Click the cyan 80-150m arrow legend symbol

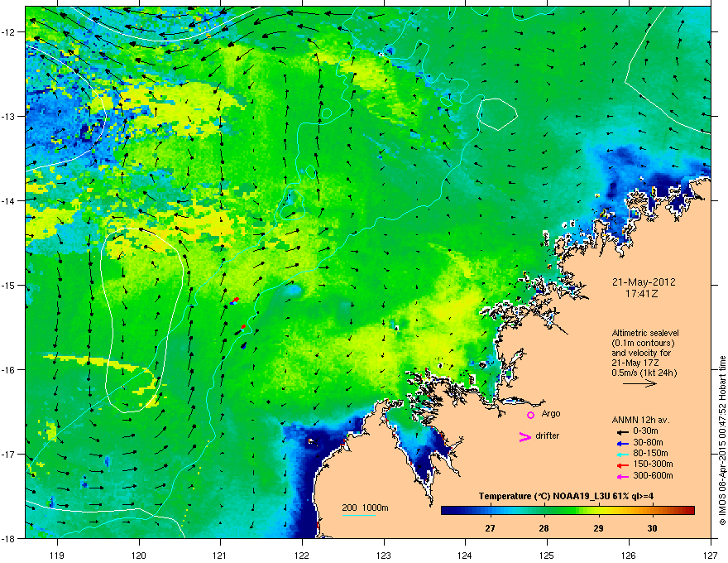pos(622,454)
